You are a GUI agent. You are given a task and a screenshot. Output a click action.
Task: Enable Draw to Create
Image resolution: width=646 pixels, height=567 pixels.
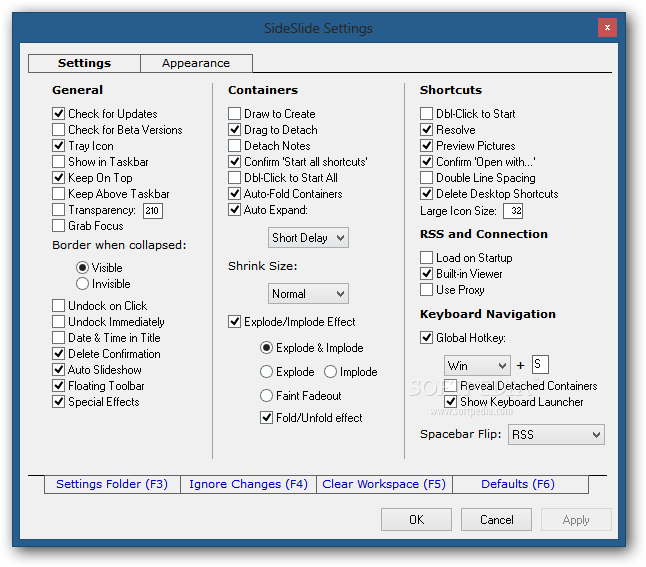click(x=234, y=113)
